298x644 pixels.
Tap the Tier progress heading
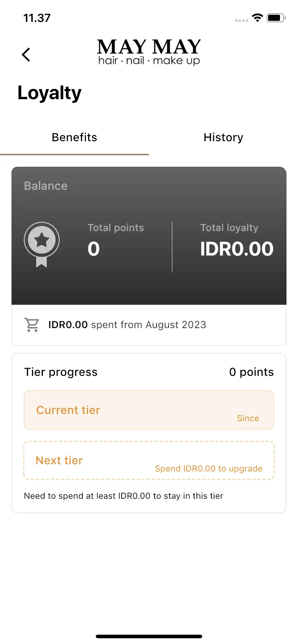61,372
